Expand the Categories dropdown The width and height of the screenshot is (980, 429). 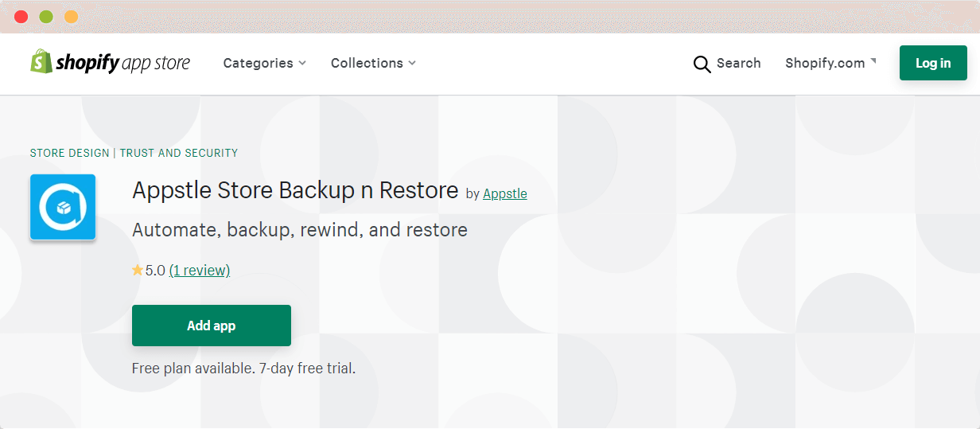click(264, 63)
